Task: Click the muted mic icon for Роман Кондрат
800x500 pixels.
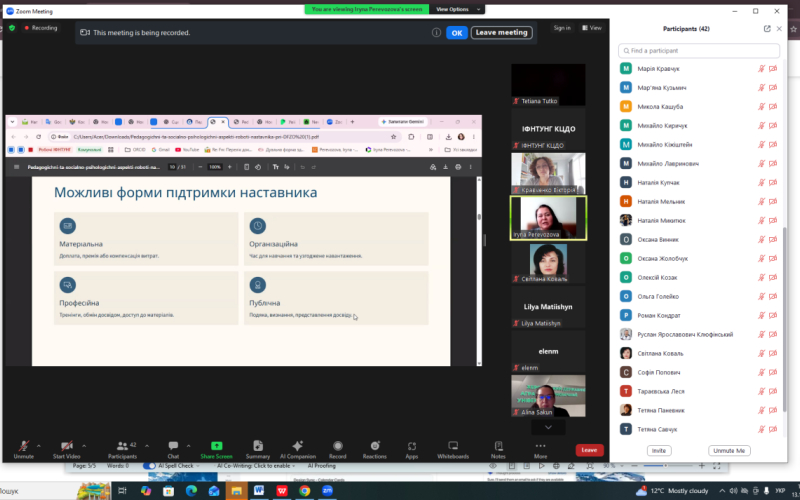Action: click(761, 315)
